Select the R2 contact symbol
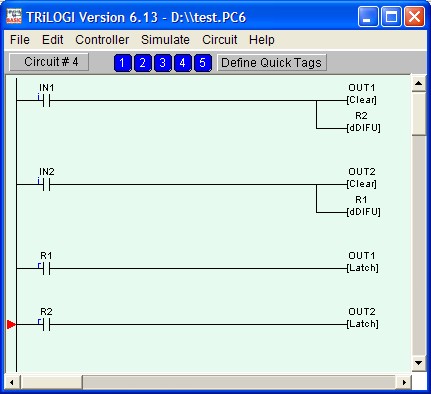This screenshot has height=394, width=431. [46, 324]
